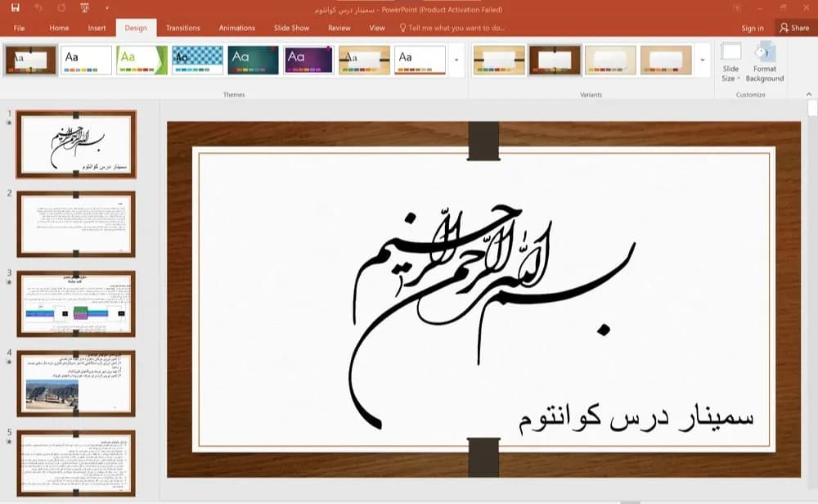Click the Undo arrow icon
This screenshot has height=504, width=818.
click(x=38, y=8)
